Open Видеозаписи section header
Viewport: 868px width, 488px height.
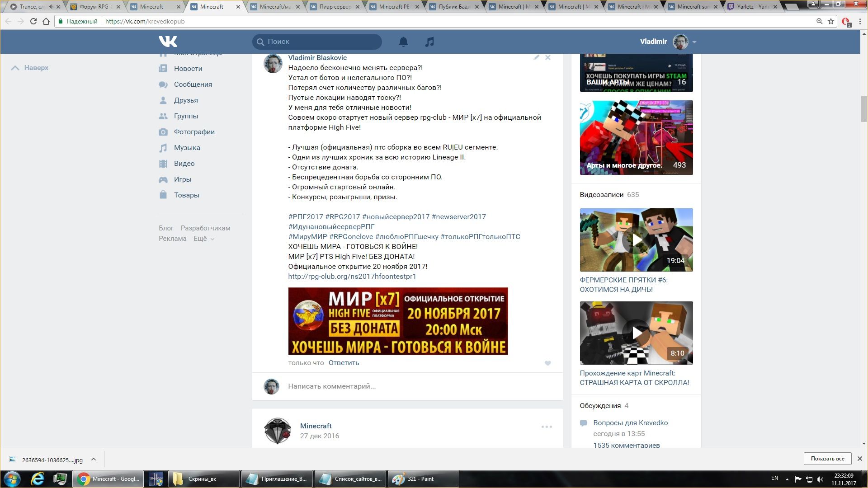pyautogui.click(x=601, y=195)
